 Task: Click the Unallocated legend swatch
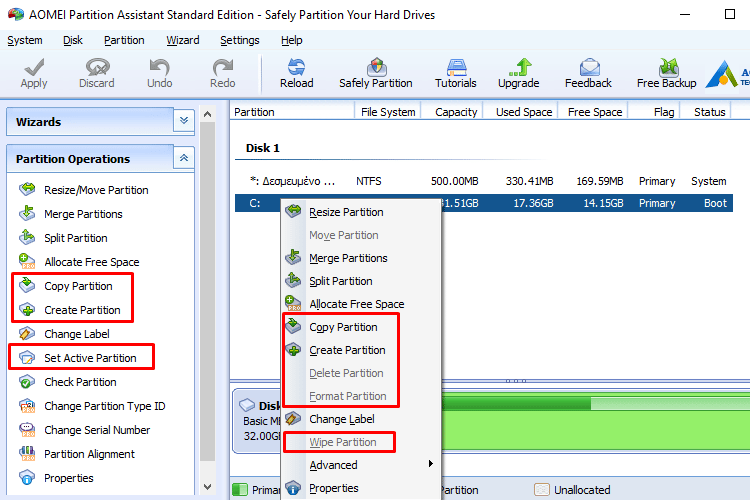[541, 489]
